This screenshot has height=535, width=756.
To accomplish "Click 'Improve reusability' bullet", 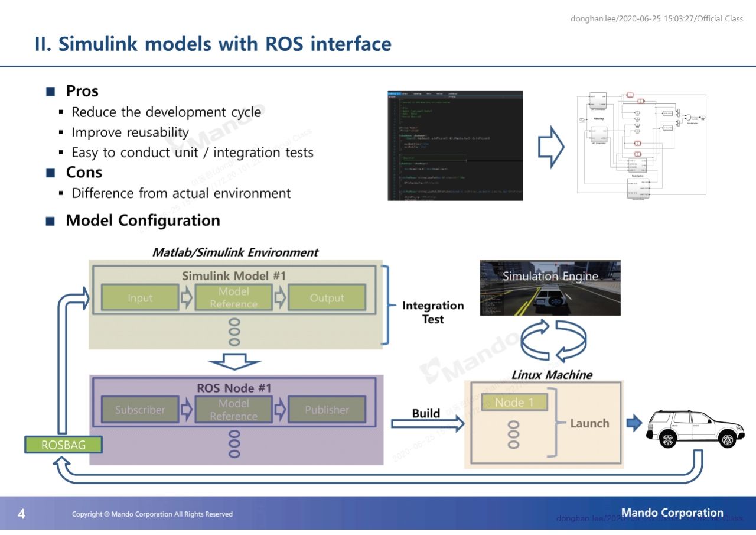I will coord(130,132).
